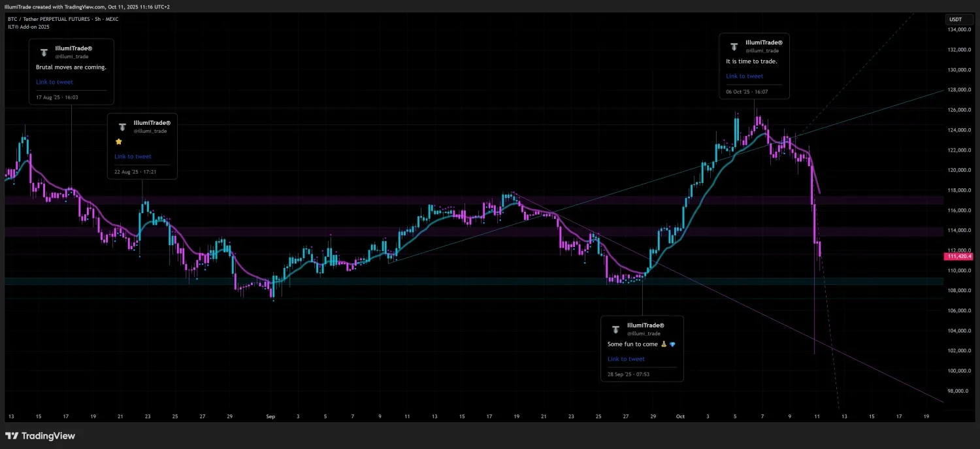Click @illumi_trade handle in the 28 Sep card
This screenshot has height=449, width=980.
click(x=644, y=333)
